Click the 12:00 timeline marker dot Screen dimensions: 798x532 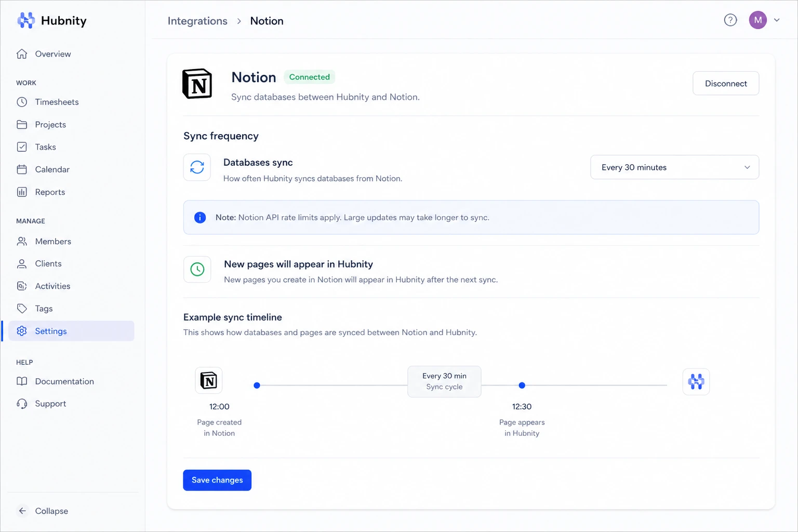point(257,385)
